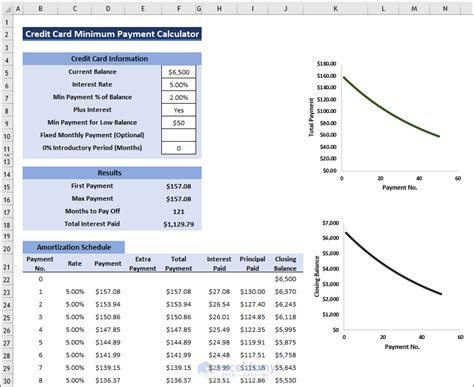The width and height of the screenshot is (474, 387).
Task: Select interest paid $26.01
Action: [x=219, y=317]
